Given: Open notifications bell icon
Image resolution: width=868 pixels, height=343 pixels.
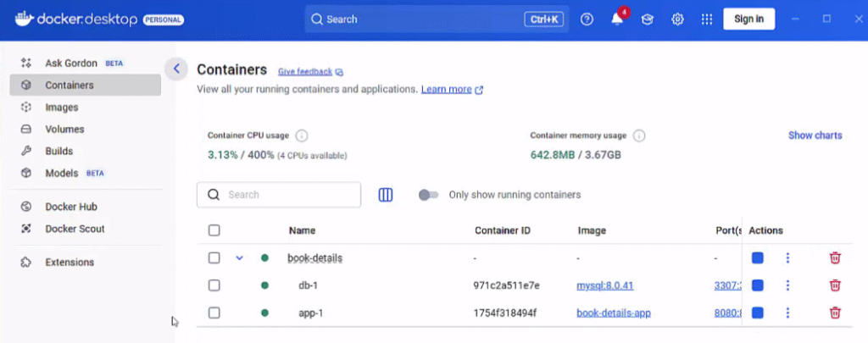Looking at the screenshot, I should click(x=617, y=19).
